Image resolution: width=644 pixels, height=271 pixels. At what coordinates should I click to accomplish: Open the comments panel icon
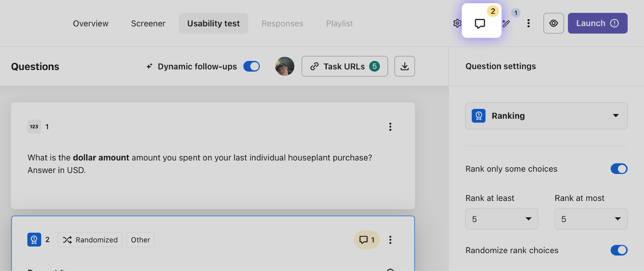[480, 24]
